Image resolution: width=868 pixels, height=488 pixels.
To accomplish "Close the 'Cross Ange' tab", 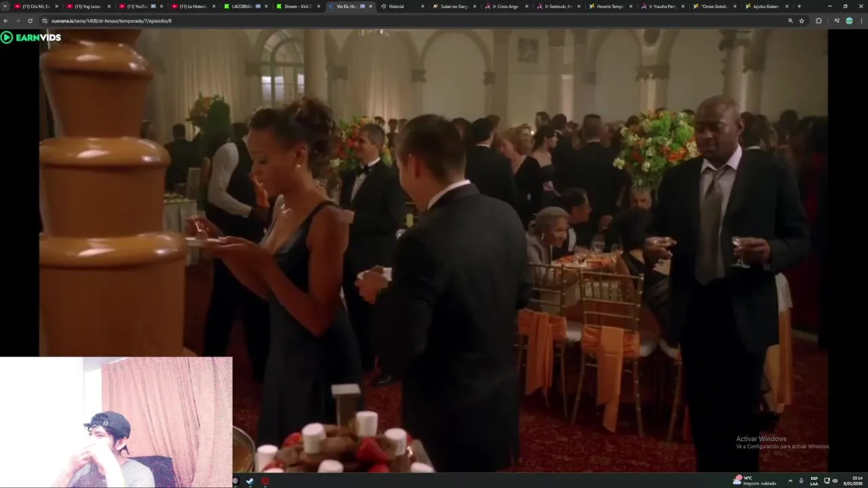I will pos(527,6).
